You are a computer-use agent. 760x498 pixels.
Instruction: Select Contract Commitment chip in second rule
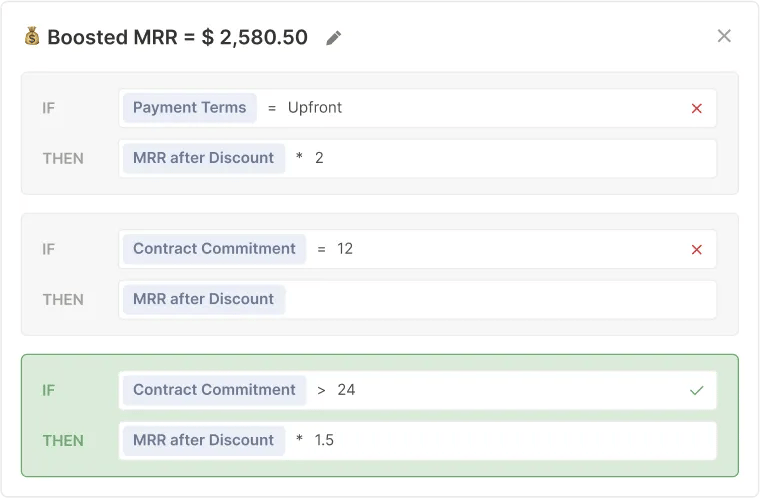pyautogui.click(x=214, y=249)
